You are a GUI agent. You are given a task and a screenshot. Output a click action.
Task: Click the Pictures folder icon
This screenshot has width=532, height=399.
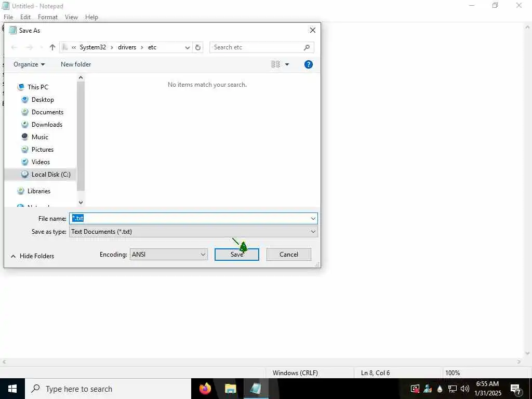(25, 150)
